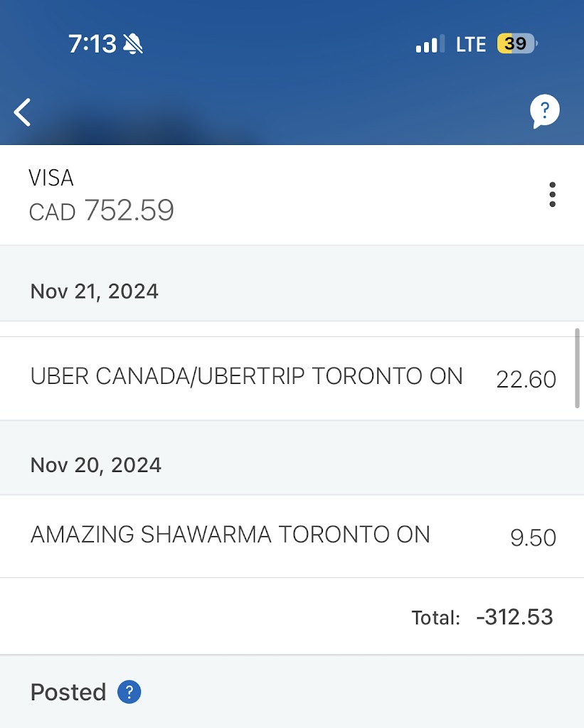Open the Amazing Shawarma Toronto transaction
The image size is (584, 728).
point(230,535)
